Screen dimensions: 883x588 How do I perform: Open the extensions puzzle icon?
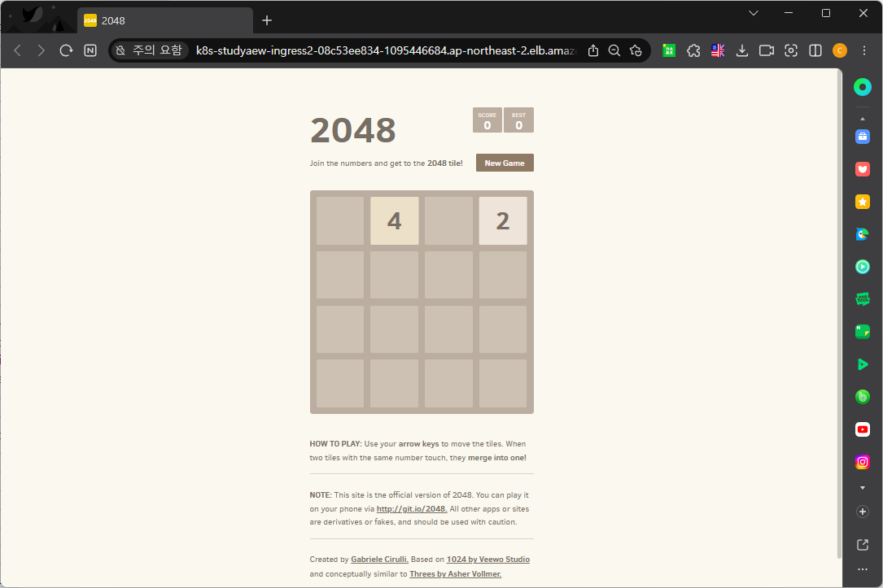pos(693,50)
